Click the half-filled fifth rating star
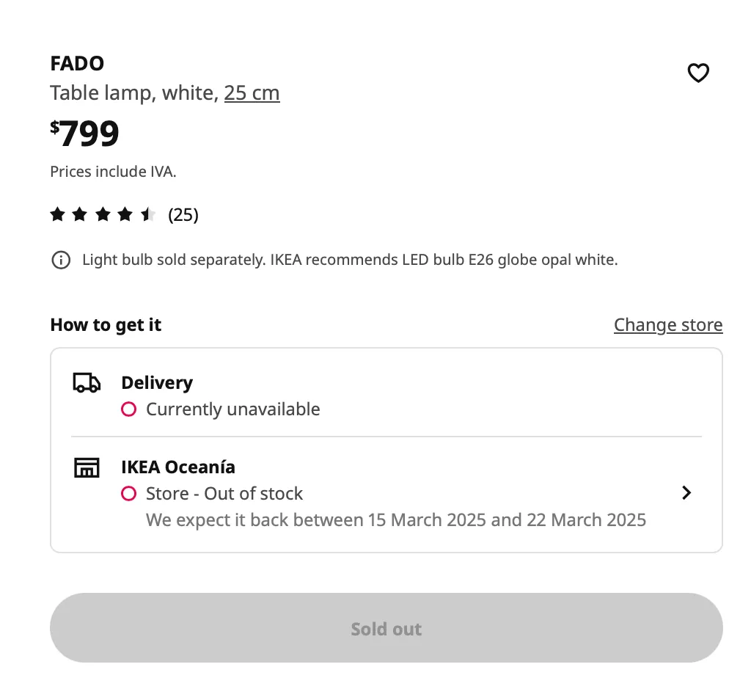The width and height of the screenshot is (751, 700). click(149, 214)
